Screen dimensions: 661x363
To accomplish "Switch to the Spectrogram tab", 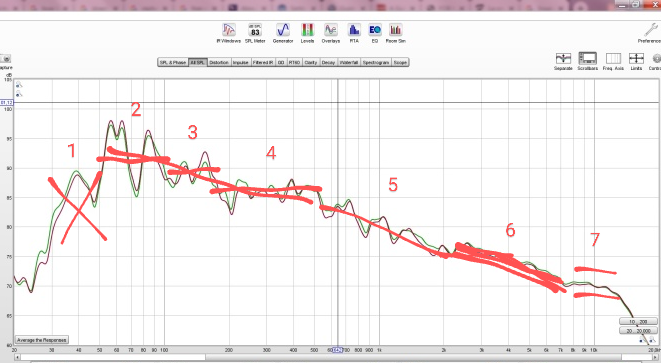I will 376,62.
